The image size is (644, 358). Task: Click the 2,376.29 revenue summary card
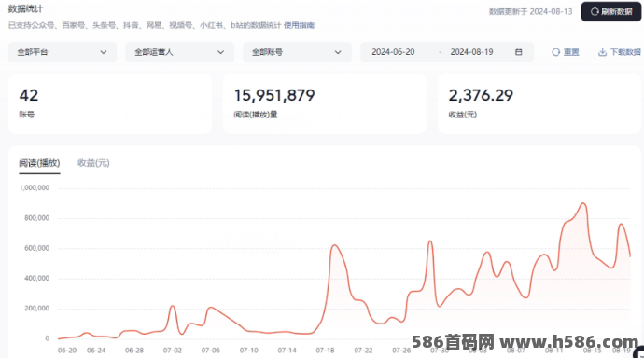pyautogui.click(x=539, y=103)
